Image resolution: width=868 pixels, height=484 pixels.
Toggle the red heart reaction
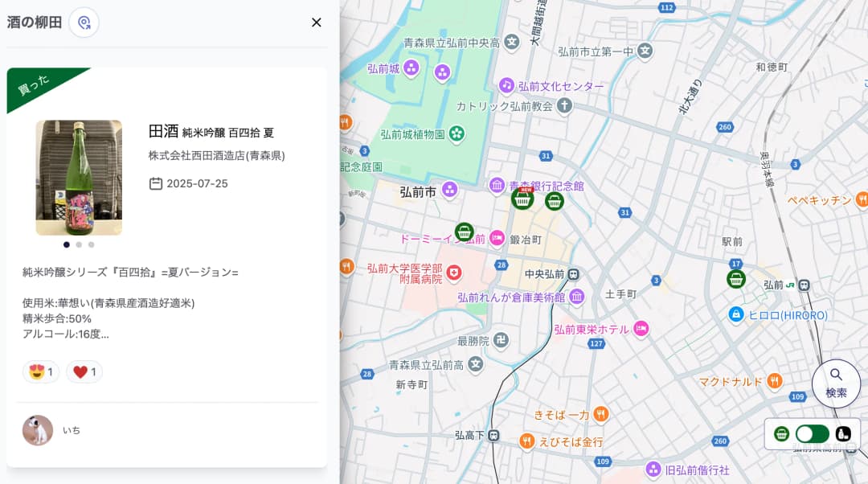(84, 371)
